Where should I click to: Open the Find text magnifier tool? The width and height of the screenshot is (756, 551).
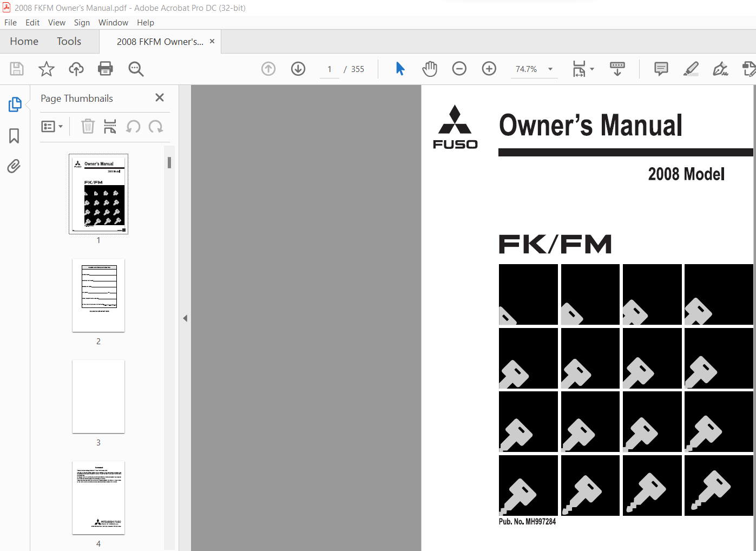tap(136, 69)
